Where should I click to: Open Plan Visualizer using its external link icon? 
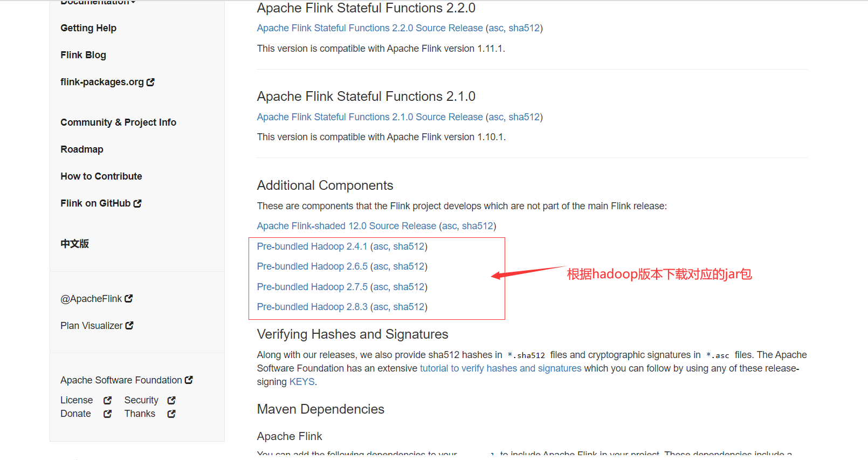(129, 325)
